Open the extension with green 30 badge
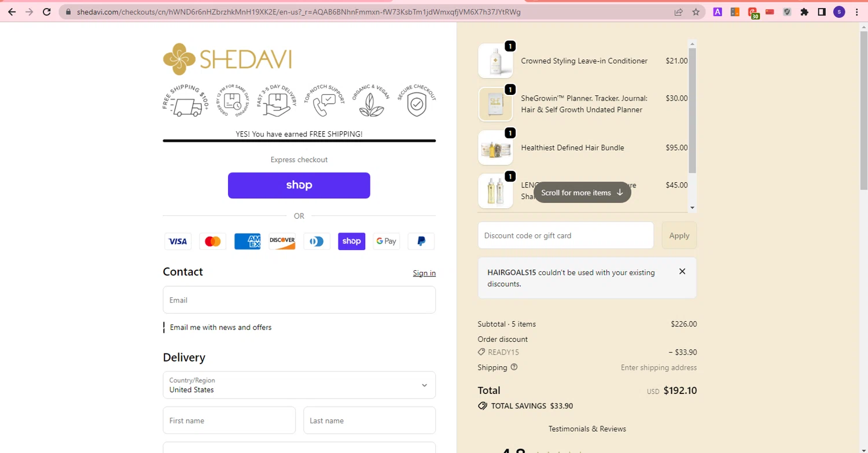This screenshot has height=453, width=868. coord(753,12)
